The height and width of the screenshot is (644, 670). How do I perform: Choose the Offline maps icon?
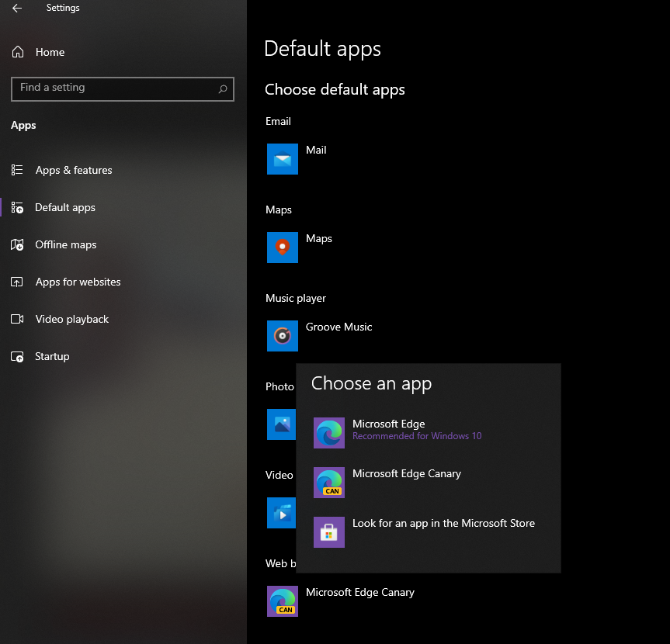pyautogui.click(x=17, y=244)
